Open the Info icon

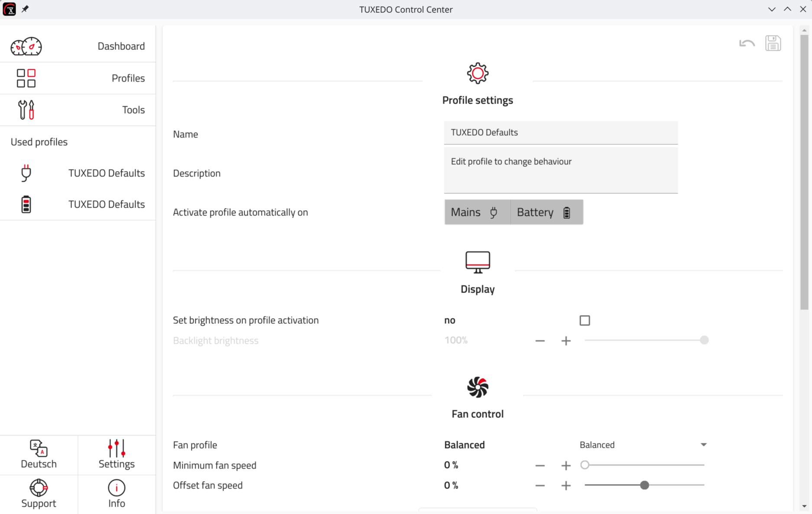click(x=116, y=488)
